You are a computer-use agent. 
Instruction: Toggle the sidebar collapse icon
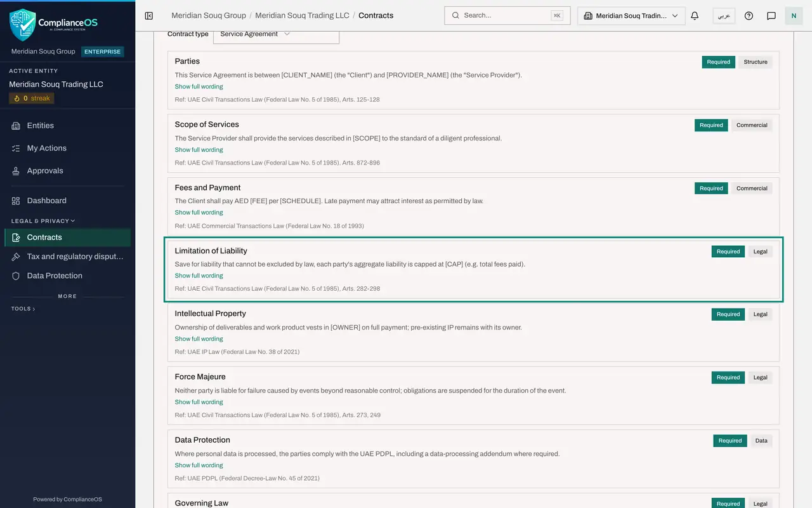149,15
